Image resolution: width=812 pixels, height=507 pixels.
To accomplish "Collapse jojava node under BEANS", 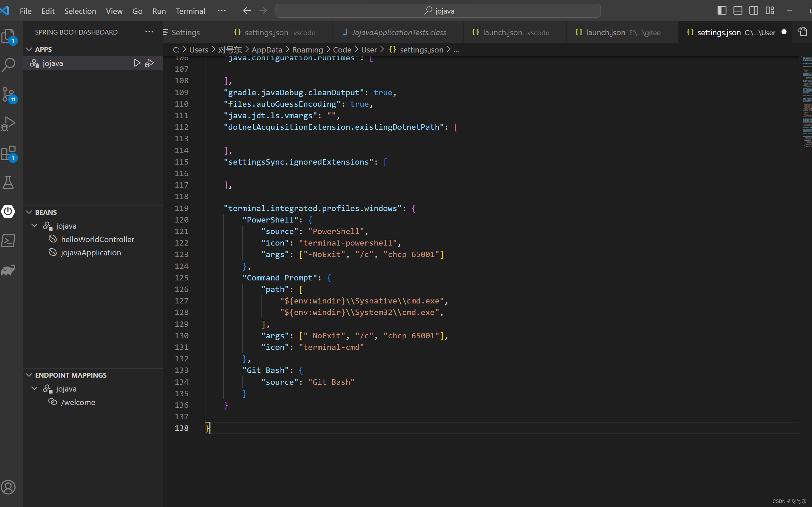I will click(34, 226).
